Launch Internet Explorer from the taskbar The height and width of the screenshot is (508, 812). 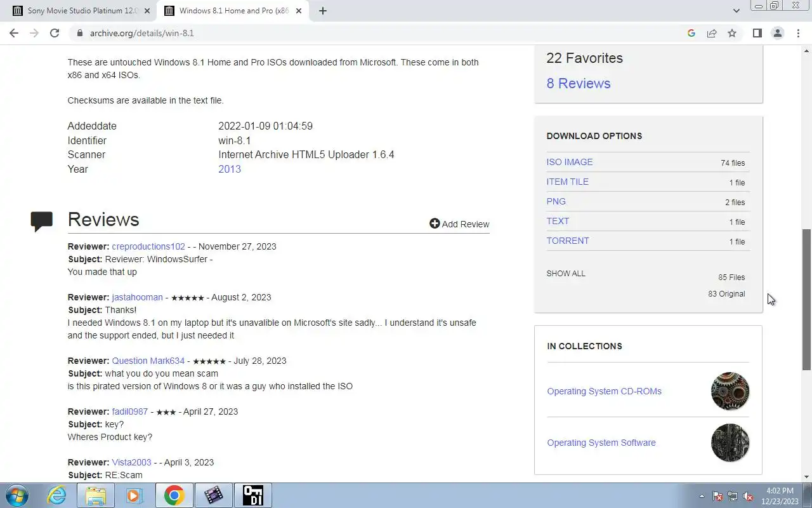(x=57, y=495)
